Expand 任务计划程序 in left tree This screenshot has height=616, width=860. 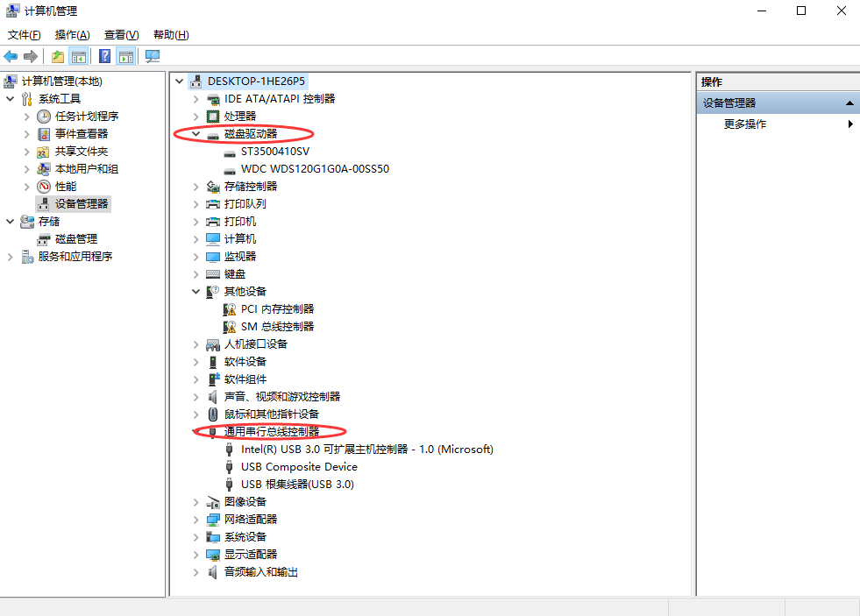(x=27, y=117)
